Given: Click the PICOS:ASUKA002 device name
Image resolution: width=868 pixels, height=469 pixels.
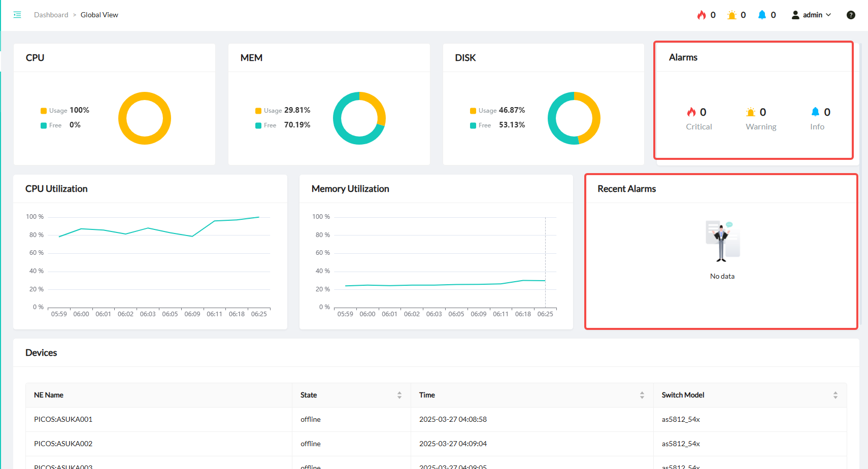Looking at the screenshot, I should tap(63, 444).
